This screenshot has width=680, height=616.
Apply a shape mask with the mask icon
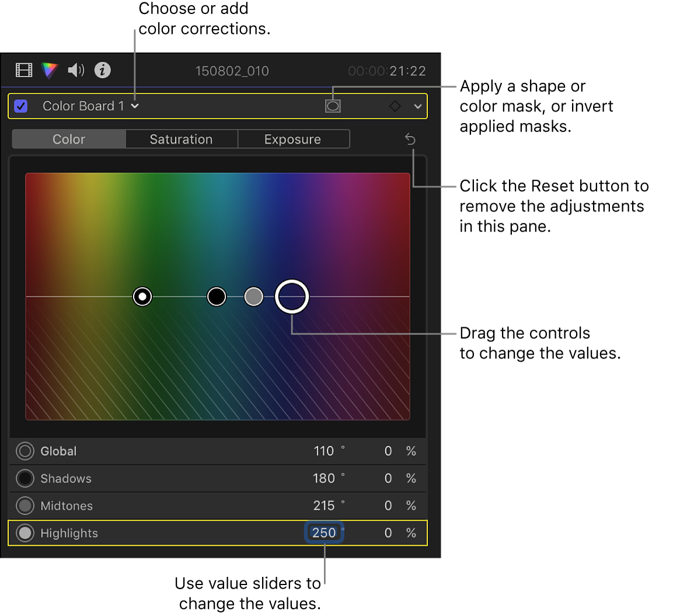point(333,106)
